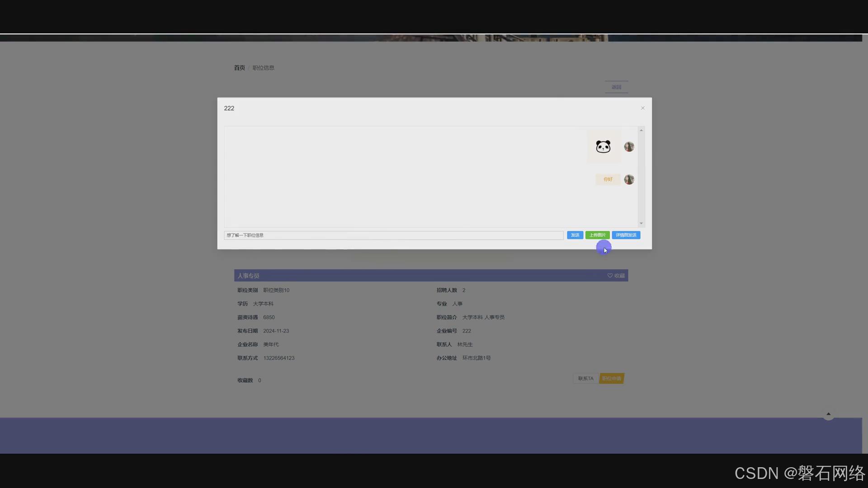The image size is (868, 488).
Task: Click the 职位信息 breadcrumb item
Action: 264,68
